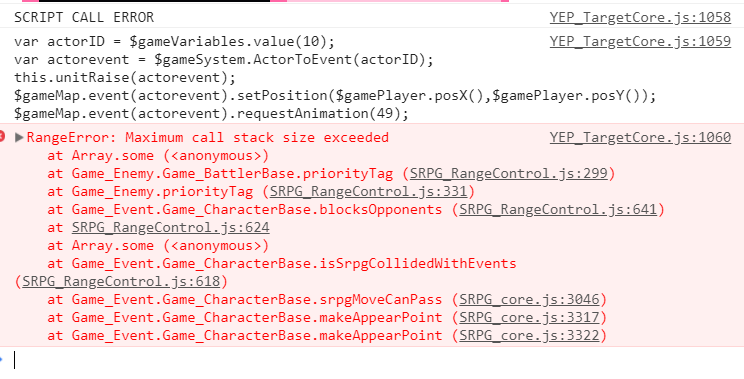
Task: Click the 'requestAnimation(49)' code line
Action: coord(212,114)
